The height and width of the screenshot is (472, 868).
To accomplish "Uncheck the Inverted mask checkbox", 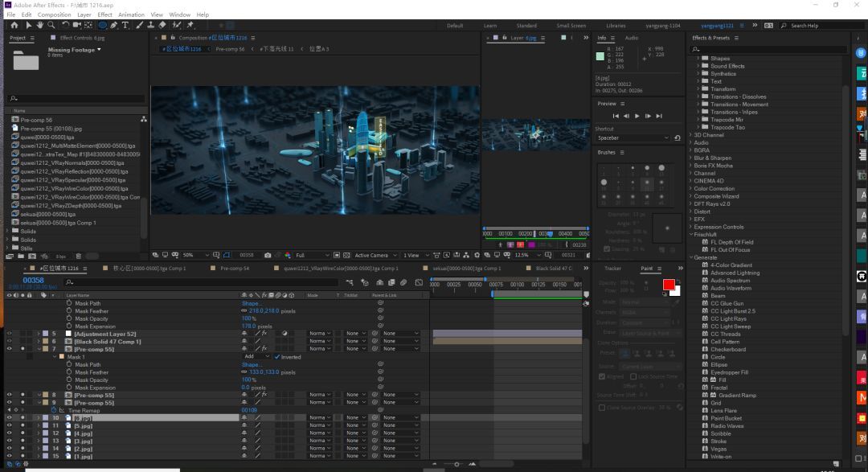I will coord(277,357).
